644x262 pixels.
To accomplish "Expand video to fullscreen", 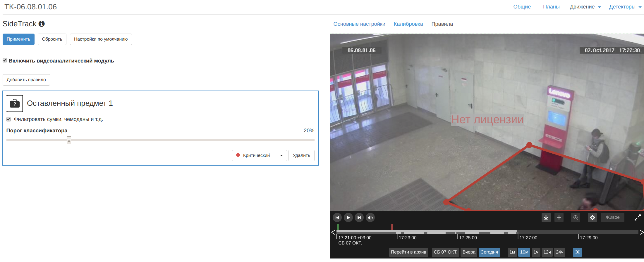I will coord(638,218).
